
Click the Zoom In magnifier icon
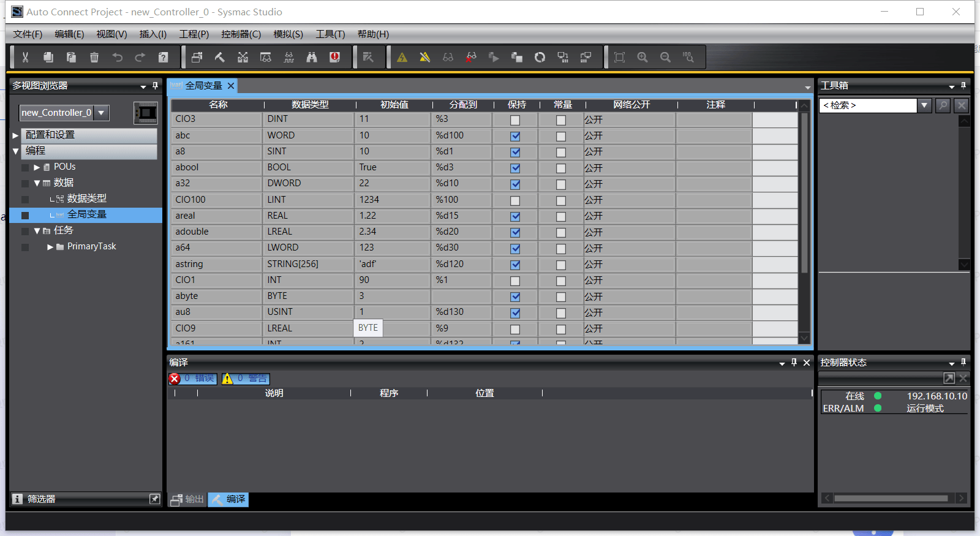[x=643, y=57]
